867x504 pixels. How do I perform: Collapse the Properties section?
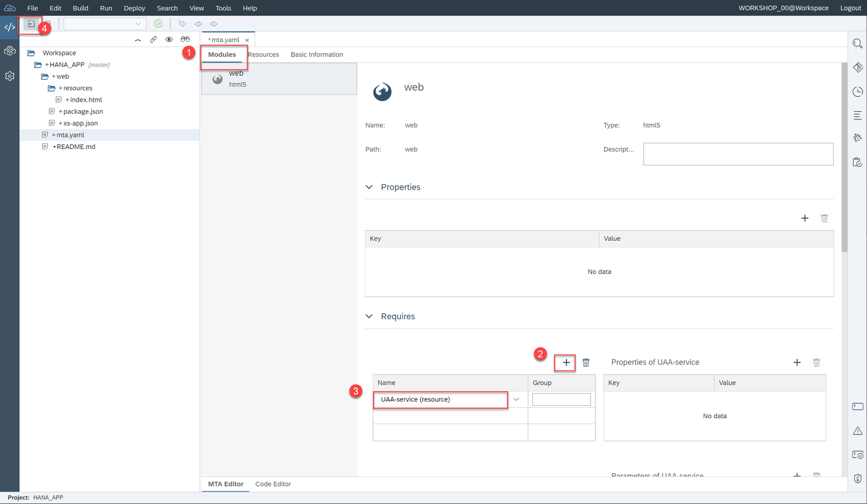click(x=370, y=187)
